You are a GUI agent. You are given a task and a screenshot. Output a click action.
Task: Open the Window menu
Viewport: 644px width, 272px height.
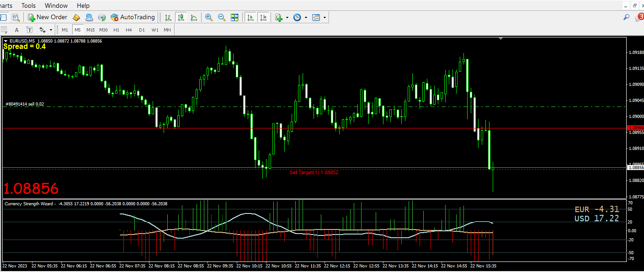click(56, 5)
